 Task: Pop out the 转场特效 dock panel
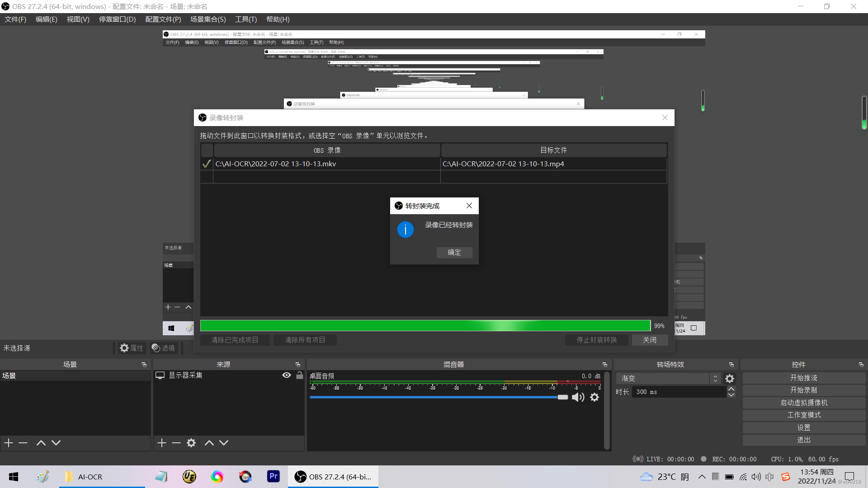(731, 365)
